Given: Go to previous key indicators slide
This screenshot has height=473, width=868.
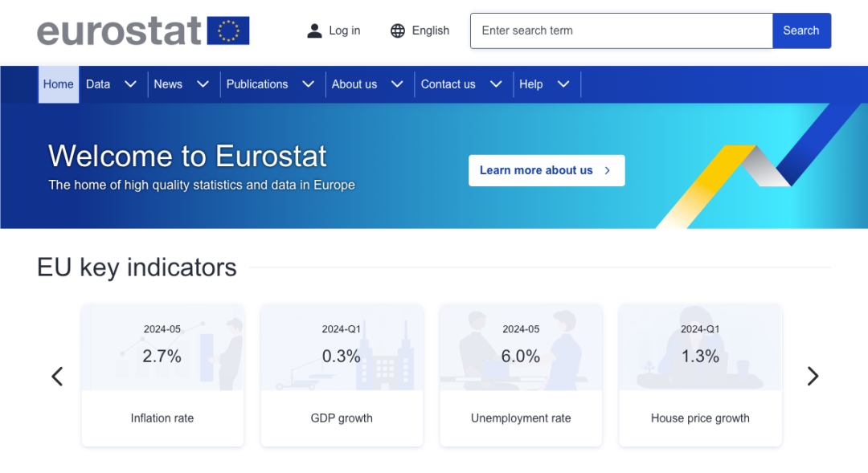Looking at the screenshot, I should click(x=57, y=376).
